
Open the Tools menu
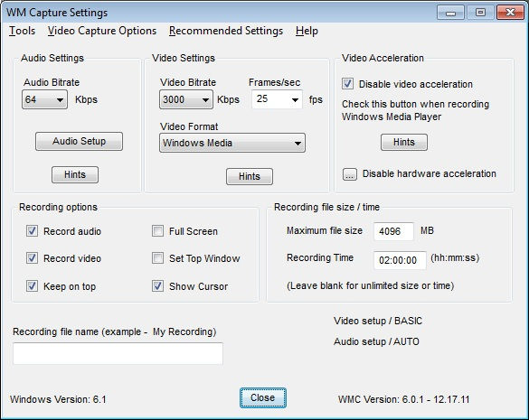23,31
